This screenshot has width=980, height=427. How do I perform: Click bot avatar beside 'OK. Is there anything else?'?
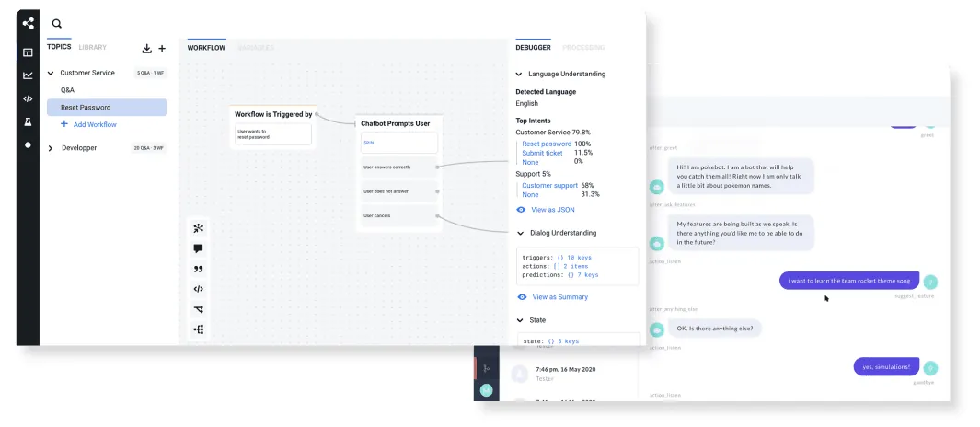[657, 329]
